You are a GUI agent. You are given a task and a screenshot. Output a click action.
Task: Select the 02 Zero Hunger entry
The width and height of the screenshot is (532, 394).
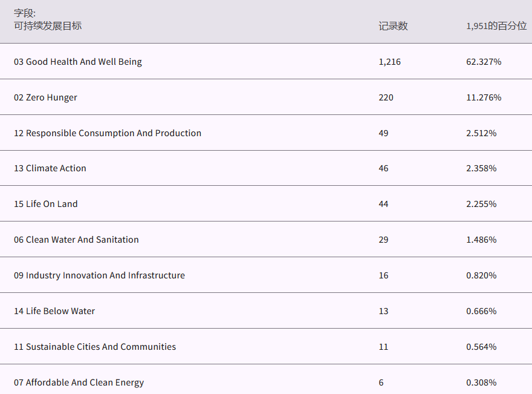pyautogui.click(x=45, y=97)
